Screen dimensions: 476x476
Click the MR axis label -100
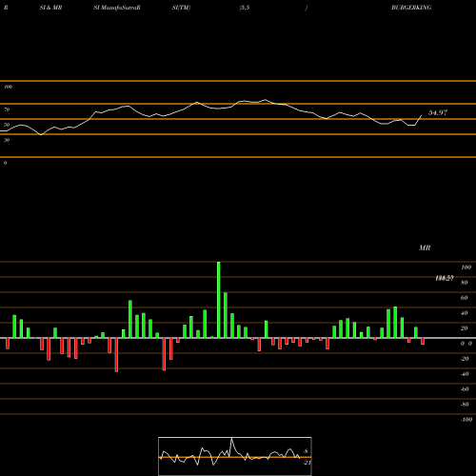pyautogui.click(x=466, y=420)
